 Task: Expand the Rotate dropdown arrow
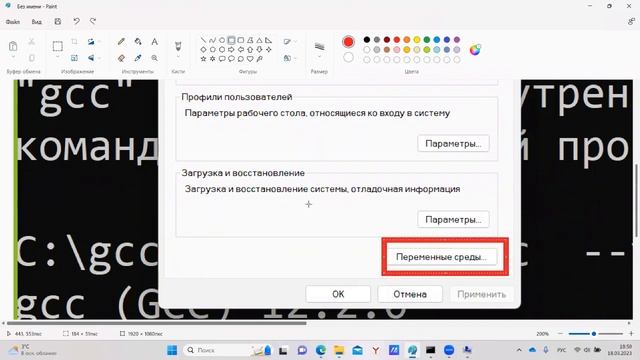pyautogui.click(x=99, y=42)
